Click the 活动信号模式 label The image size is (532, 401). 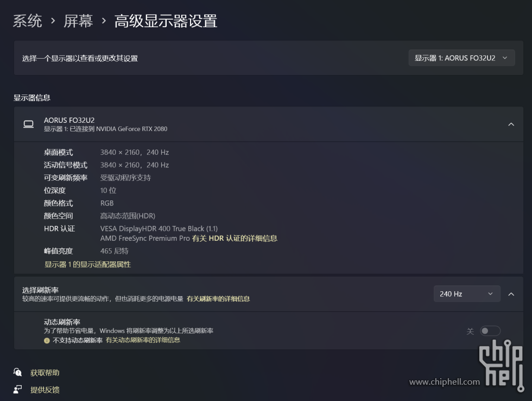(66, 165)
